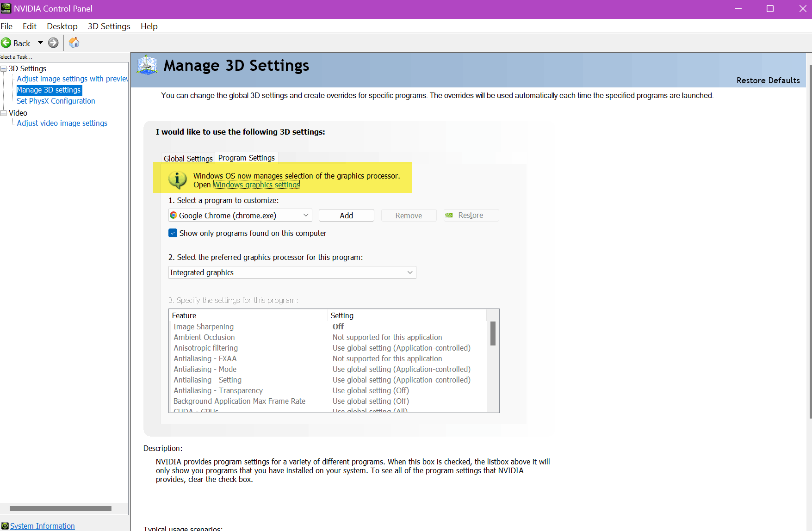
Task: Open the File menu
Action: pyautogui.click(x=6, y=26)
